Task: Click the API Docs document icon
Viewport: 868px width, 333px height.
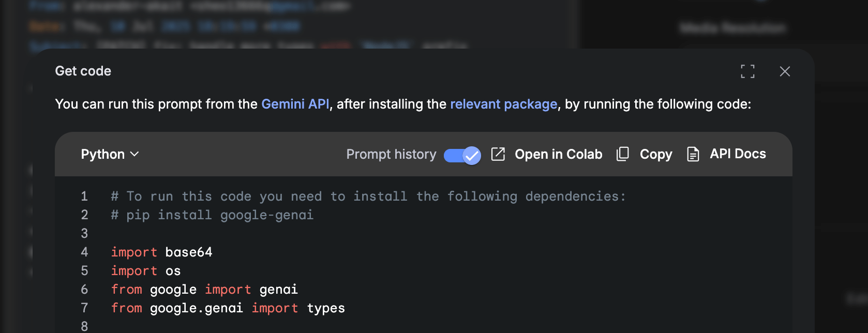Action: (693, 154)
